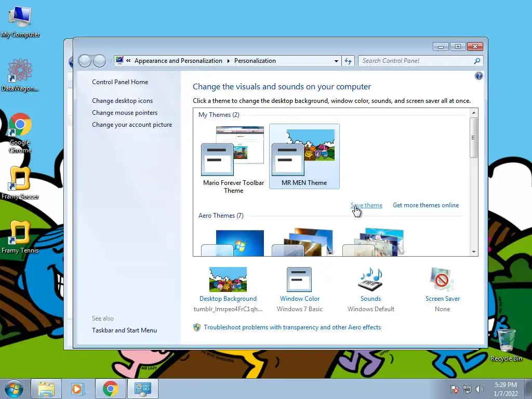This screenshot has width=532, height=399.
Task: Minimize the Personalization window
Action: tap(441, 46)
